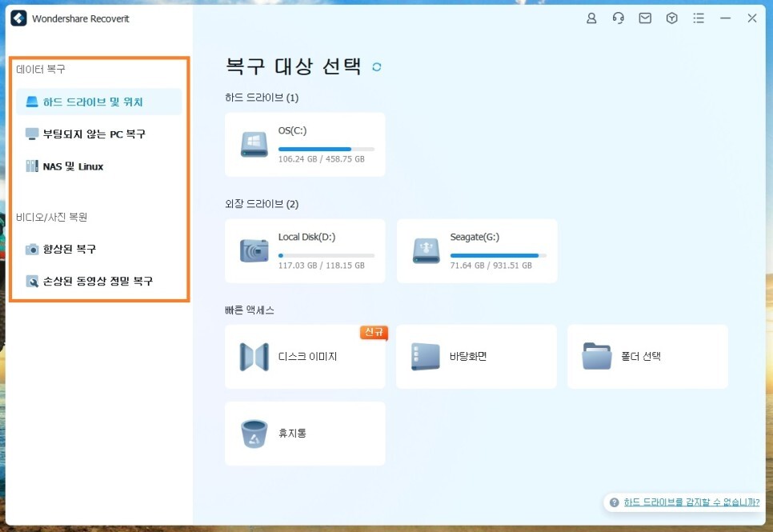Click the 117.03 GB / 118.15 GB text
773x532 pixels.
322,266
